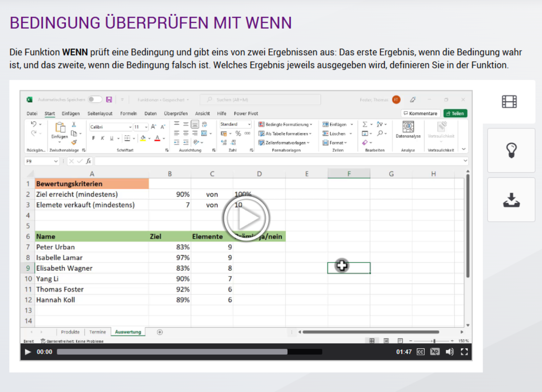Click the bold F formatting icon

point(93,138)
